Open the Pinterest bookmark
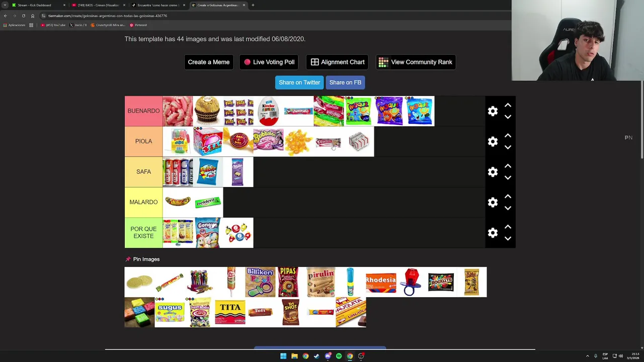 (x=138, y=25)
